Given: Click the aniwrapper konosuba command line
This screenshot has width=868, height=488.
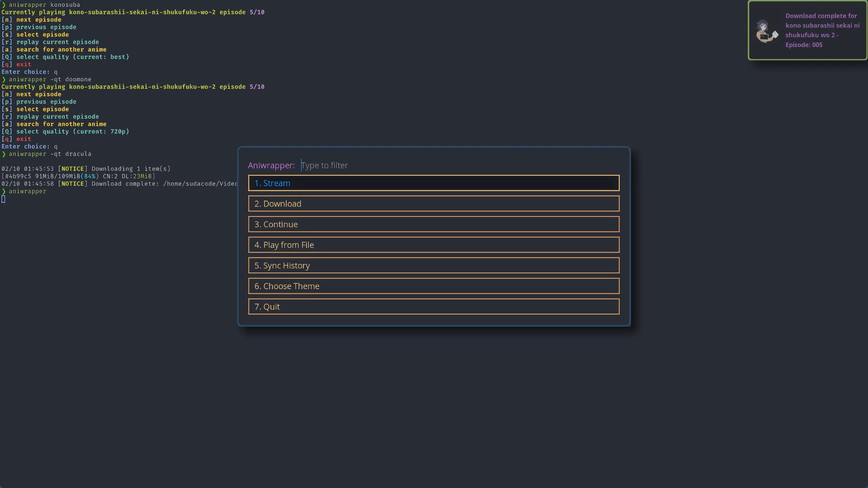Looking at the screenshot, I should [44, 5].
